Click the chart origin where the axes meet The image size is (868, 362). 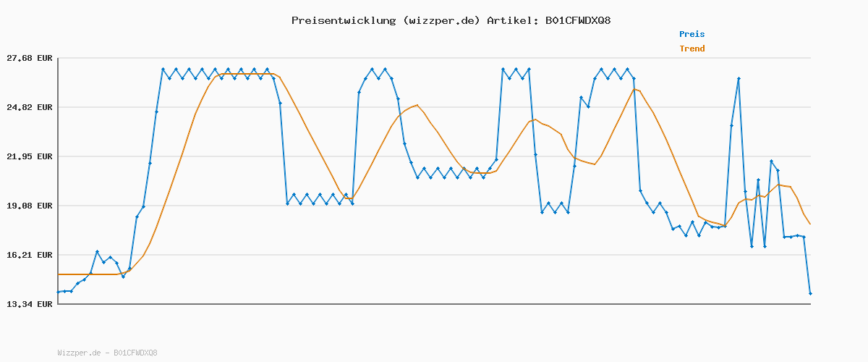[58, 304]
